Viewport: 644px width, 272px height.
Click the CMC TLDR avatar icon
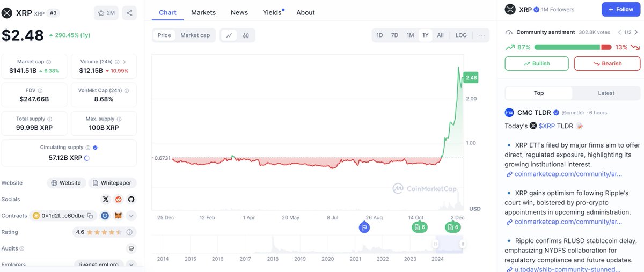(x=509, y=113)
